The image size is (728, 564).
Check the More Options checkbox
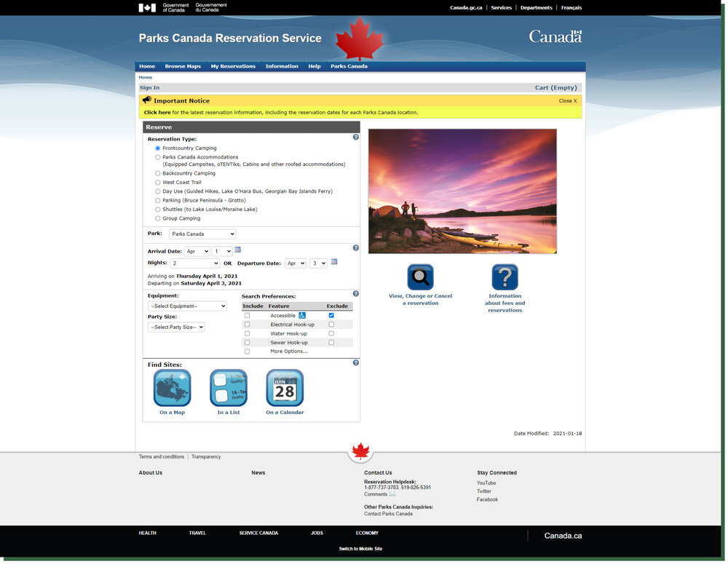tap(247, 351)
